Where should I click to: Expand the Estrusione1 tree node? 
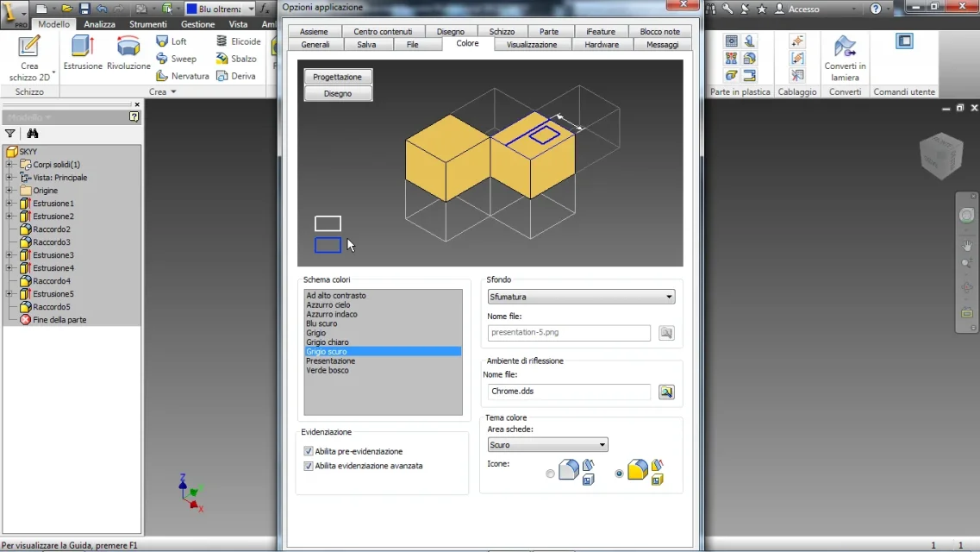9,204
